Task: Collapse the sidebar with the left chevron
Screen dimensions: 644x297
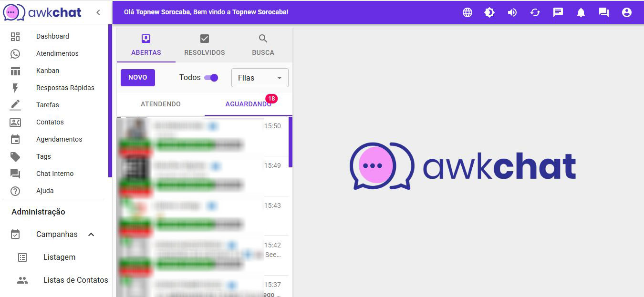Action: (x=98, y=12)
